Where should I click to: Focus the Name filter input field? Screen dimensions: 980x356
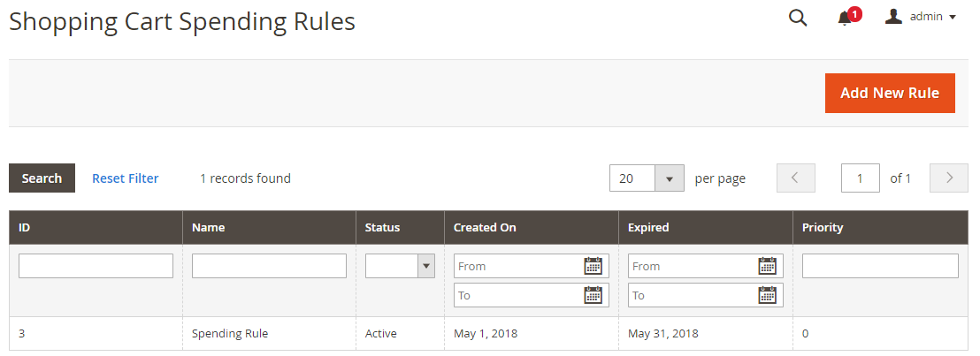269,266
